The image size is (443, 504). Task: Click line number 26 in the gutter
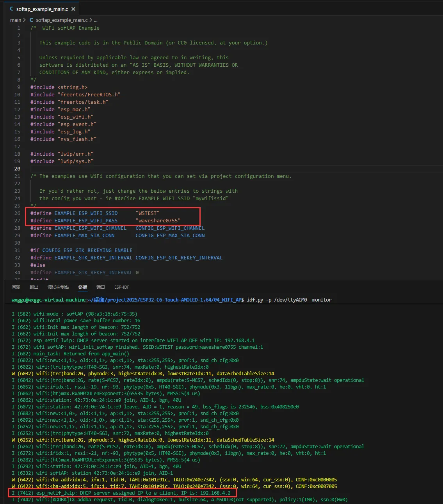click(x=17, y=213)
